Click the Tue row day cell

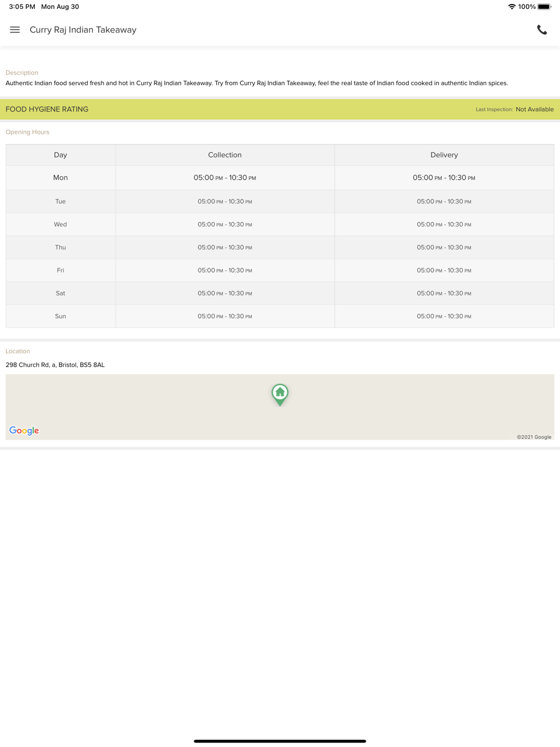click(60, 202)
